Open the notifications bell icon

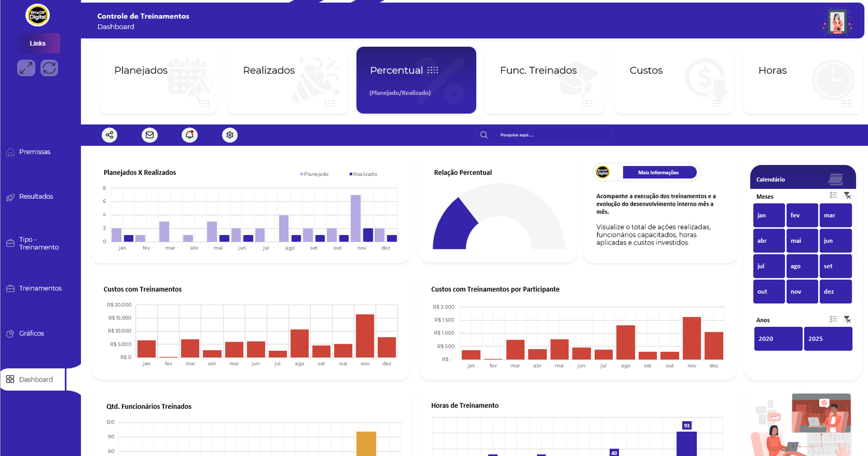click(189, 135)
